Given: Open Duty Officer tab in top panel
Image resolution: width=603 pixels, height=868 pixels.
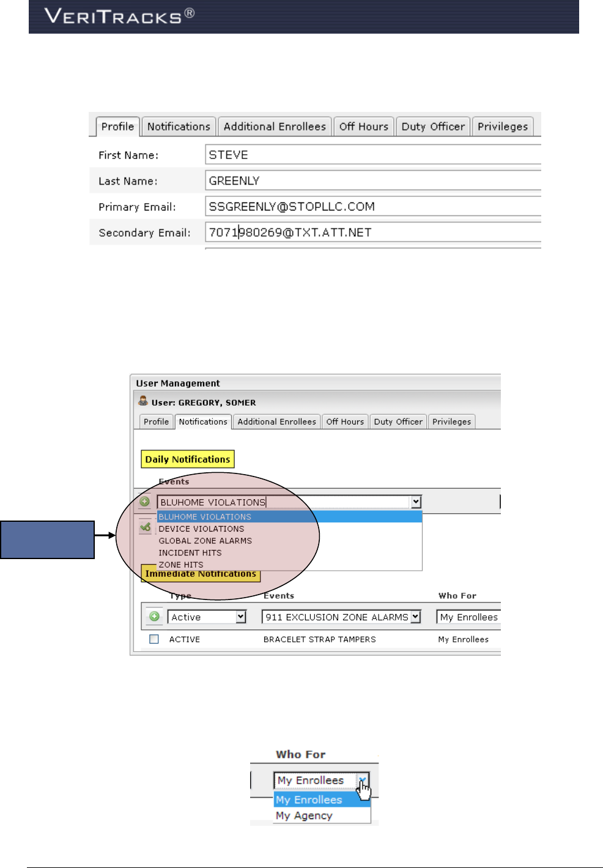Looking at the screenshot, I should click(x=433, y=127).
